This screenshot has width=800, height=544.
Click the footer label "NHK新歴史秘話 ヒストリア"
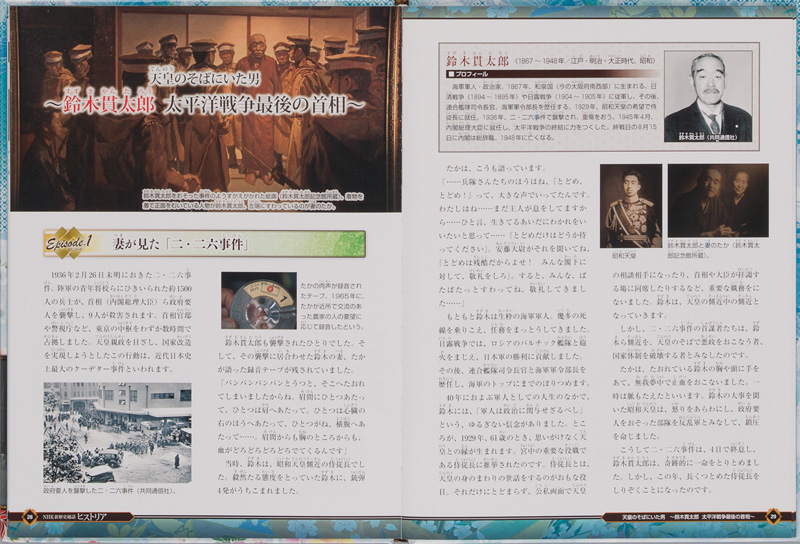coord(74,516)
